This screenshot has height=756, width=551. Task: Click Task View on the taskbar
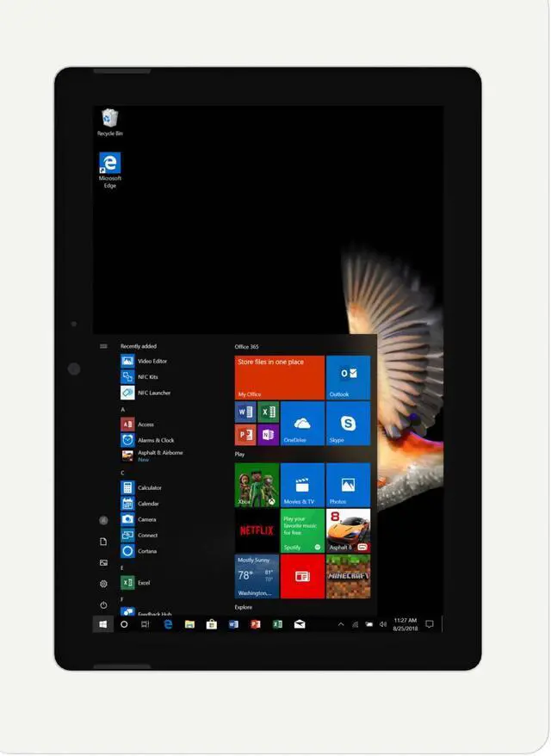(x=145, y=624)
